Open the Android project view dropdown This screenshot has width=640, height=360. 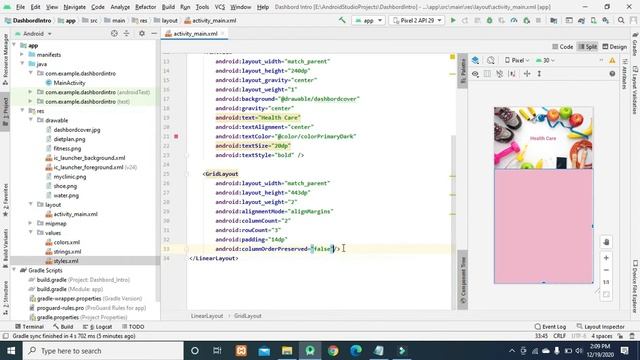33,33
